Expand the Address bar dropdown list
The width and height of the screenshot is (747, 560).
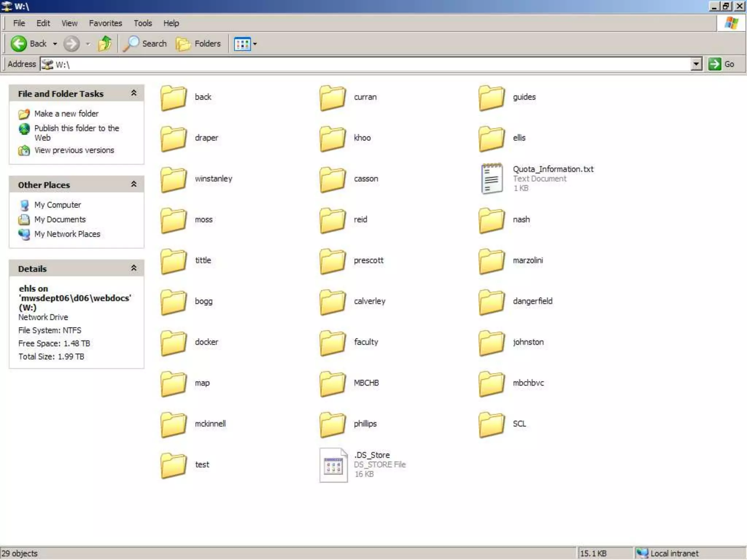(696, 64)
